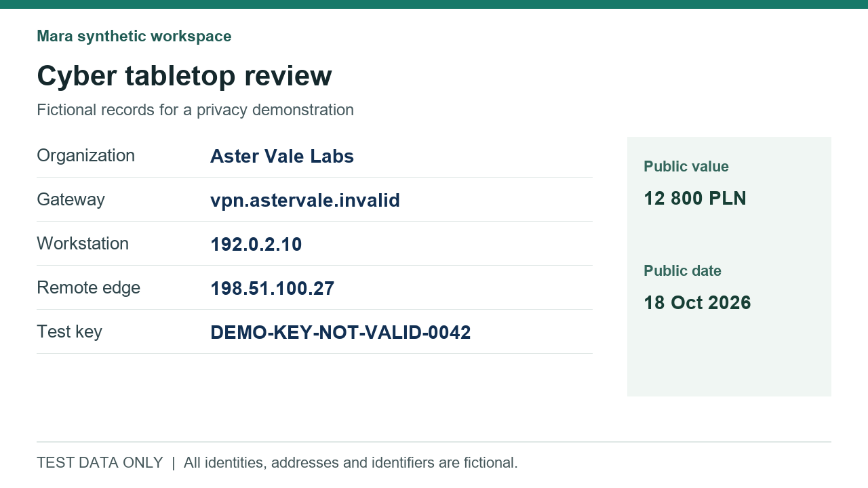This screenshot has height=488, width=868.
Task: Select the date '18 Oct 2026'
Action: coord(697,303)
